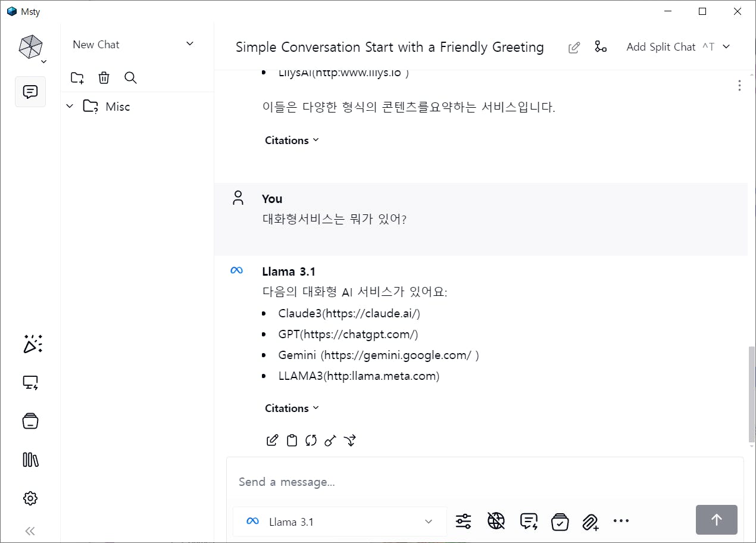Toggle the real-time web search globe icon

tap(496, 522)
